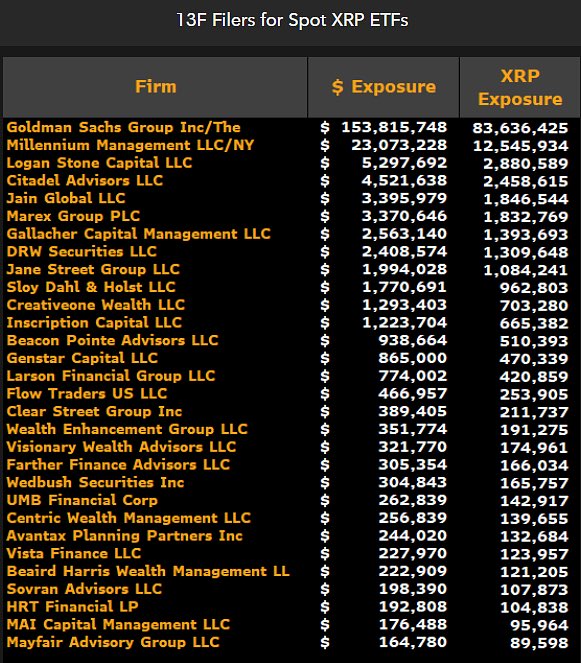Select Sovran Advisors LLC
Viewport: 581px width, 663px height.
click(84, 589)
